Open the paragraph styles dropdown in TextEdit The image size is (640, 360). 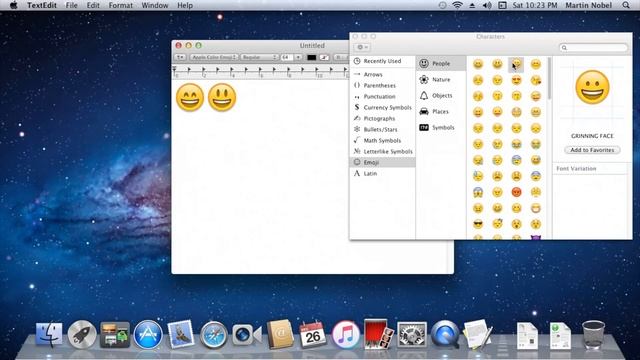point(180,57)
